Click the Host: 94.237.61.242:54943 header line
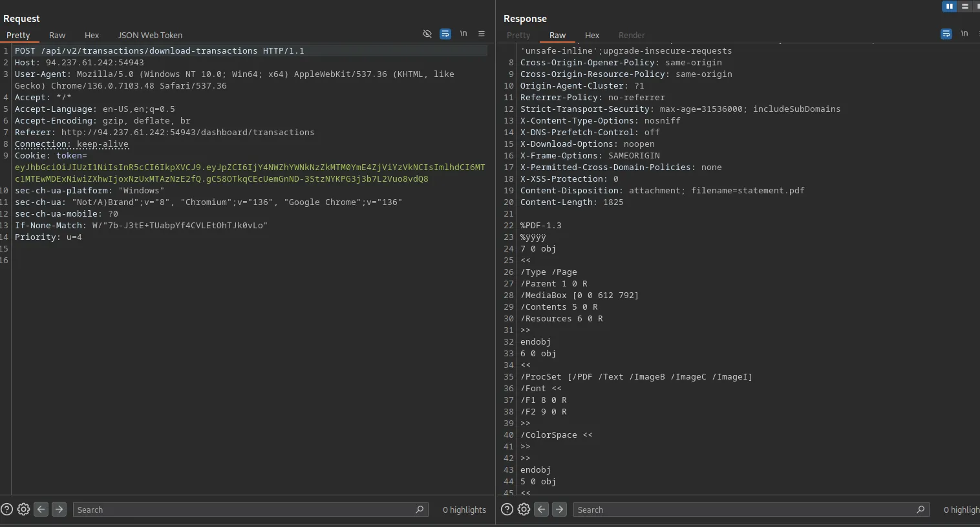Screen dimensions: 980x527 [80, 63]
